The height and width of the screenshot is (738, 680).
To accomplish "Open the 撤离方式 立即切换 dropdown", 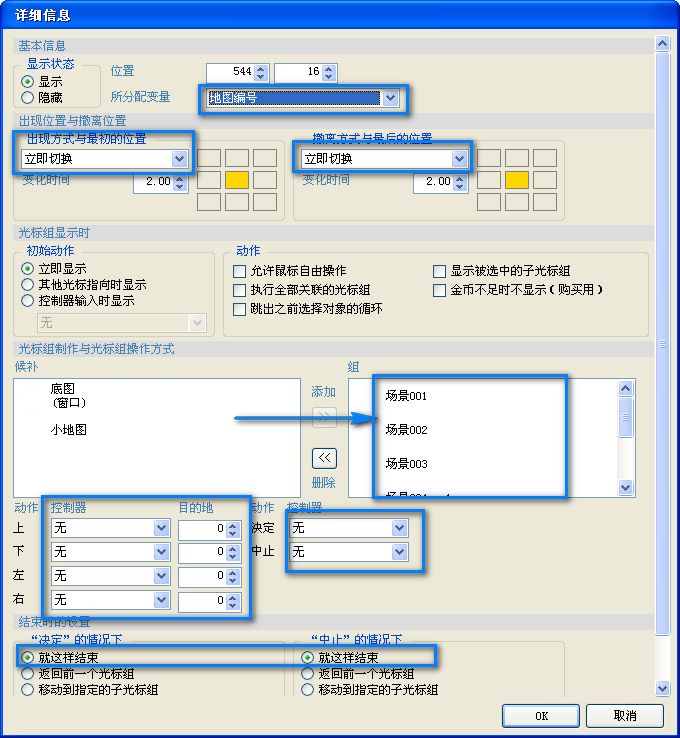I will (459, 159).
